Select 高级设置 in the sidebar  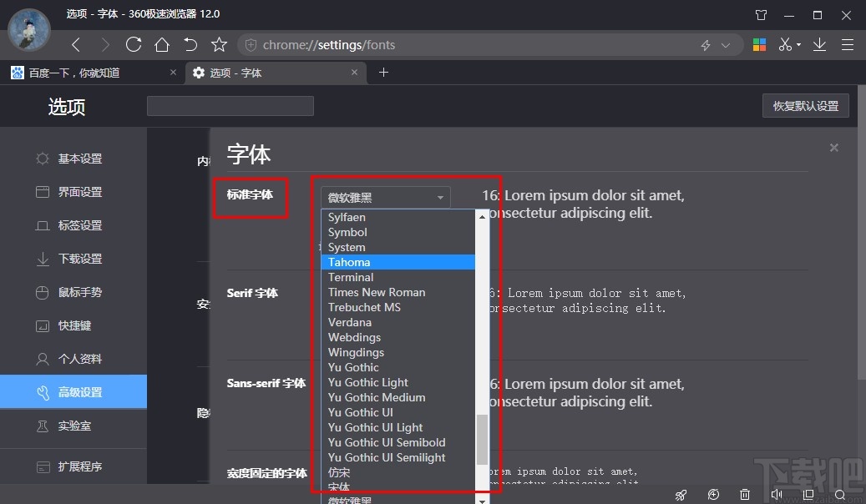pos(73,392)
